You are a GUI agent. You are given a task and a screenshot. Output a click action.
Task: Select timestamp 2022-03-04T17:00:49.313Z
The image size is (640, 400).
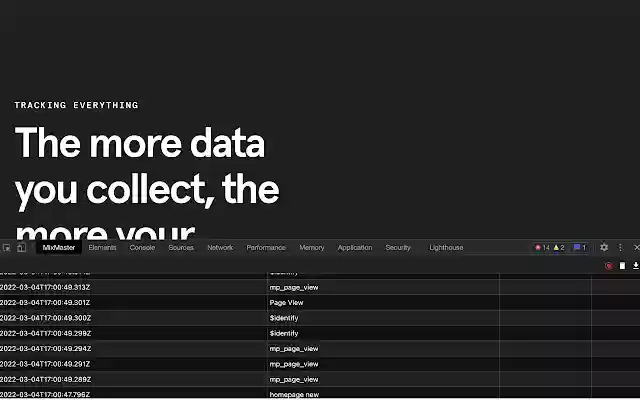point(45,287)
